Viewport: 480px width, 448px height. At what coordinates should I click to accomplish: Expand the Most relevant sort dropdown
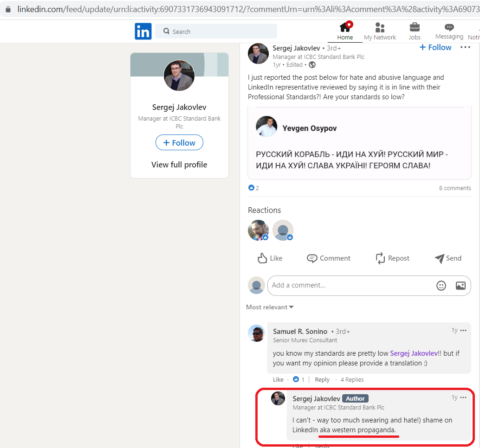270,307
